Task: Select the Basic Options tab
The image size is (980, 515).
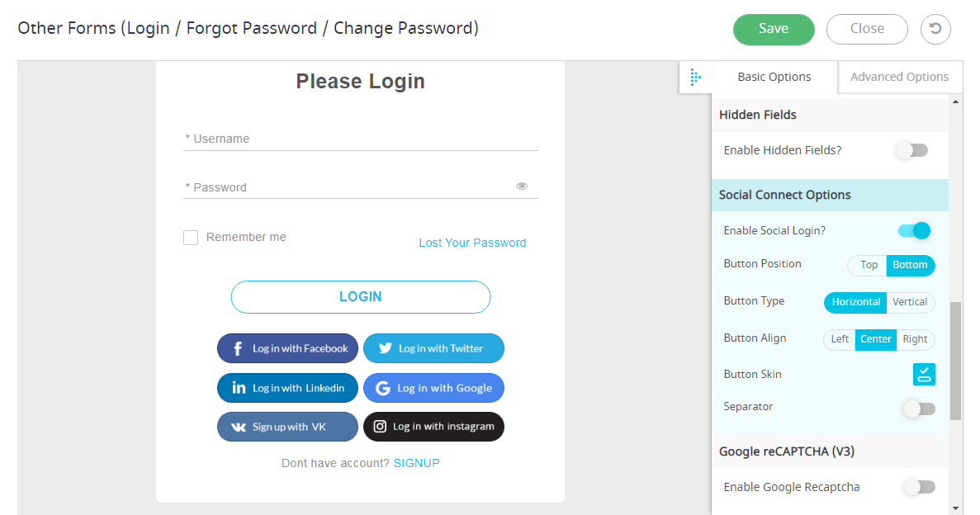Action: click(x=774, y=77)
